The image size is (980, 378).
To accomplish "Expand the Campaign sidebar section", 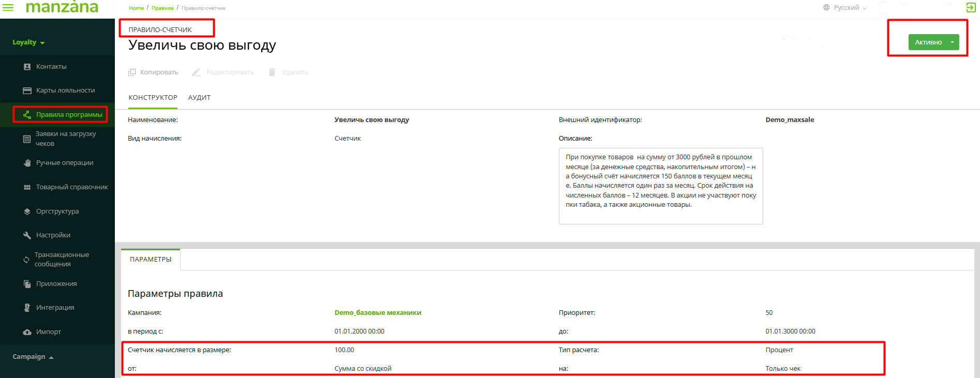I will (x=33, y=357).
